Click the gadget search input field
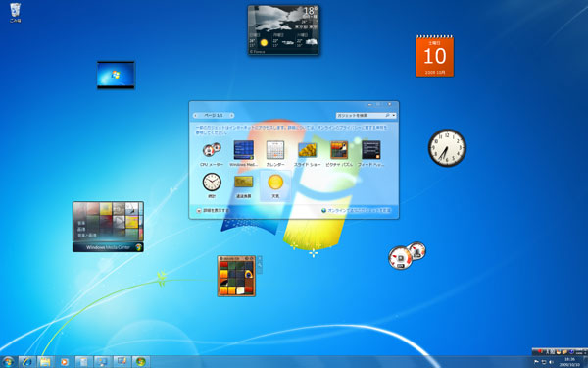Image resolution: width=588 pixels, height=368 pixels. click(x=363, y=116)
